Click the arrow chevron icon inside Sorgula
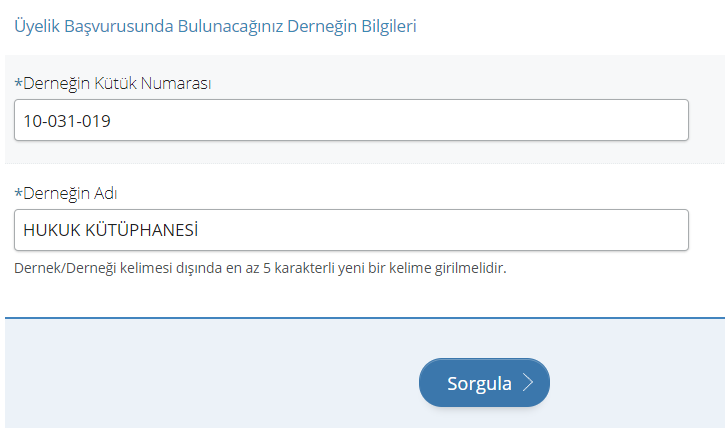The height and width of the screenshot is (428, 725). 528,383
